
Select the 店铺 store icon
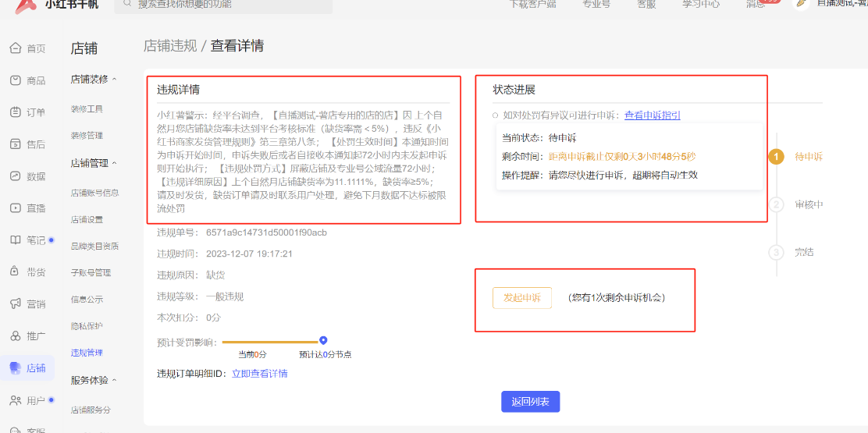coord(16,367)
